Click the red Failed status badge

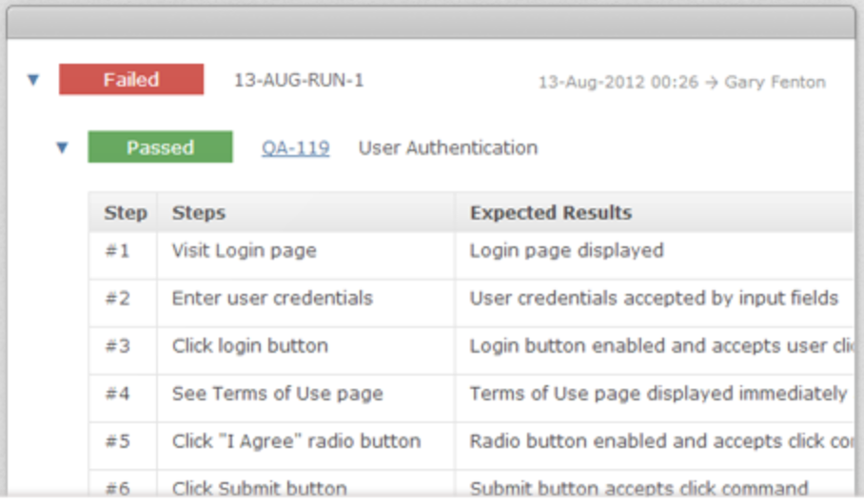[131, 79]
